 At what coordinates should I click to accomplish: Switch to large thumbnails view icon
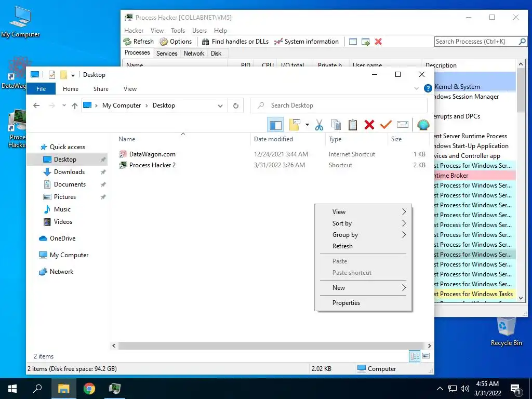click(426, 356)
